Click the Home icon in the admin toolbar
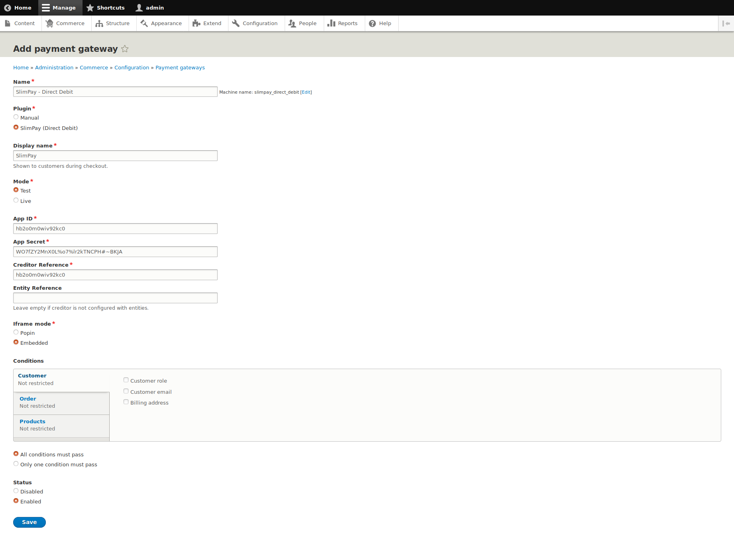The height and width of the screenshot is (560, 734). [7, 8]
